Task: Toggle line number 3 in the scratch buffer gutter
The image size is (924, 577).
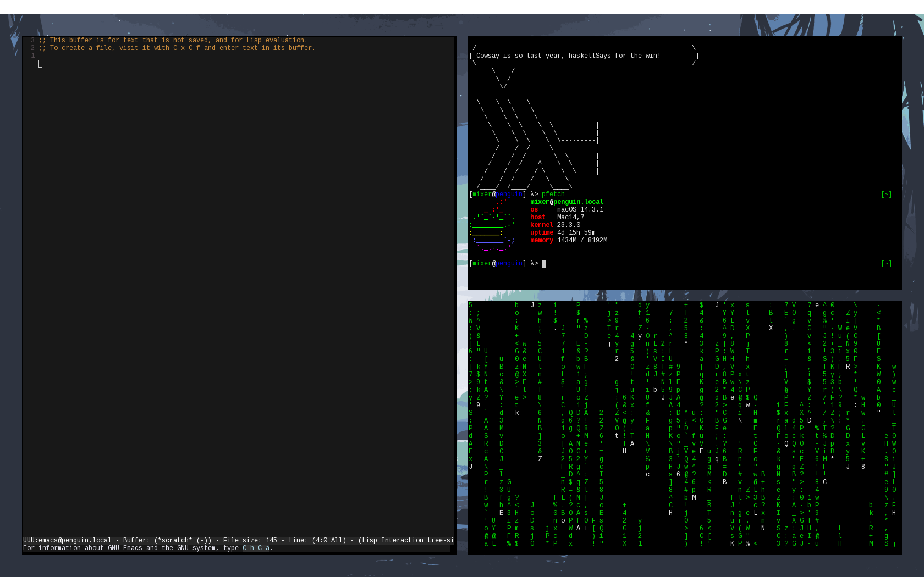Action: [x=33, y=40]
